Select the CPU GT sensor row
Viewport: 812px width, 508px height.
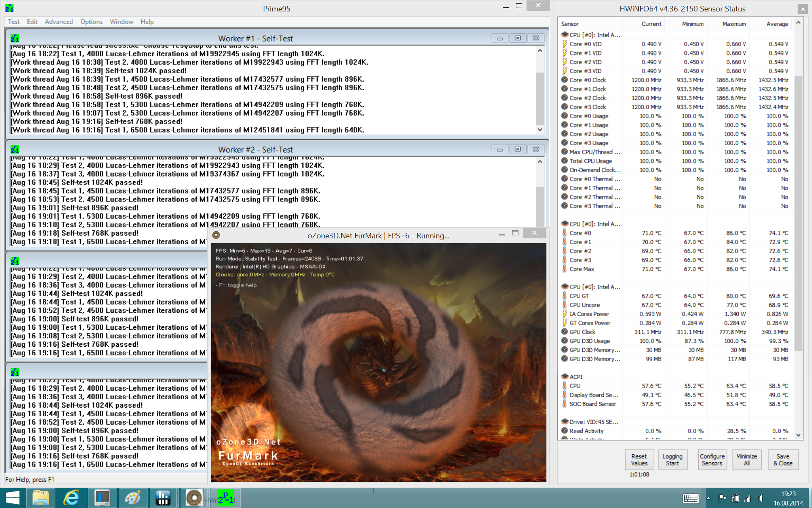coord(579,296)
